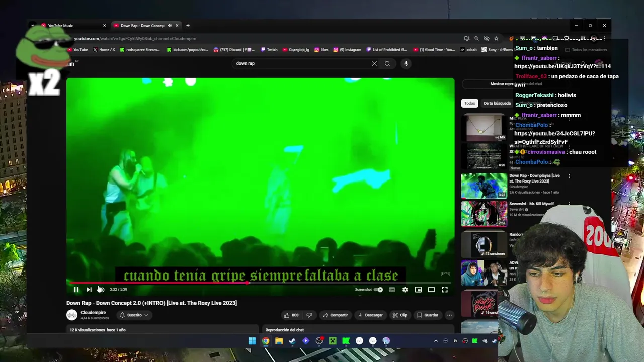Open OBS Studio from taskbar
Screen dimensions: 644x362
(x=319, y=341)
